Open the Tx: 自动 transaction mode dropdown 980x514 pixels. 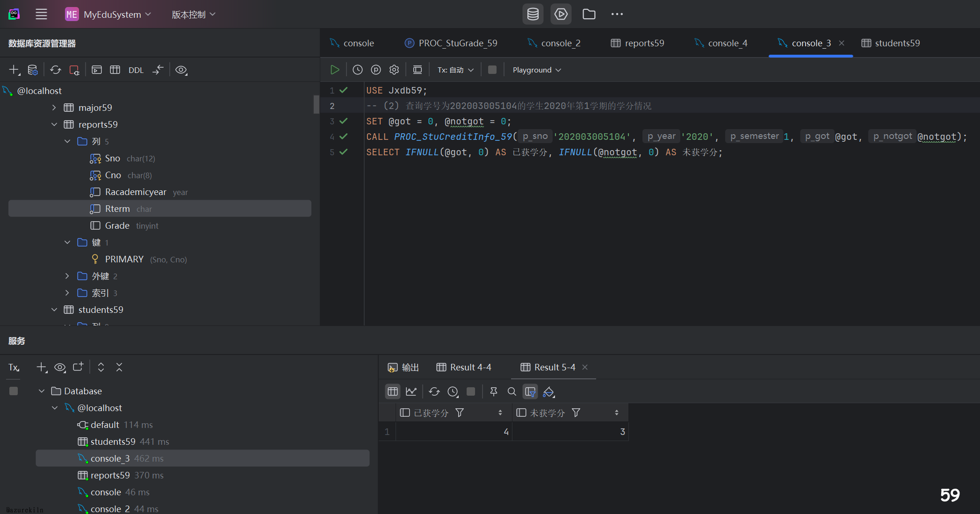[455, 70]
